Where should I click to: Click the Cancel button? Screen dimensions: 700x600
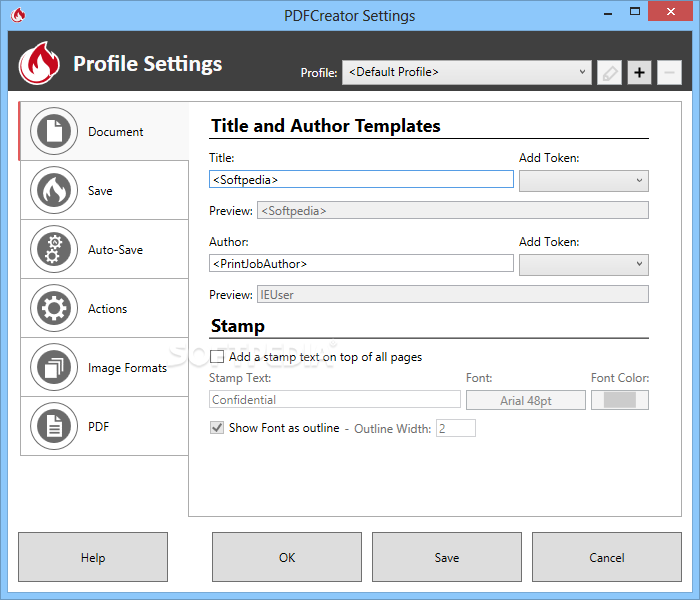coord(607,557)
